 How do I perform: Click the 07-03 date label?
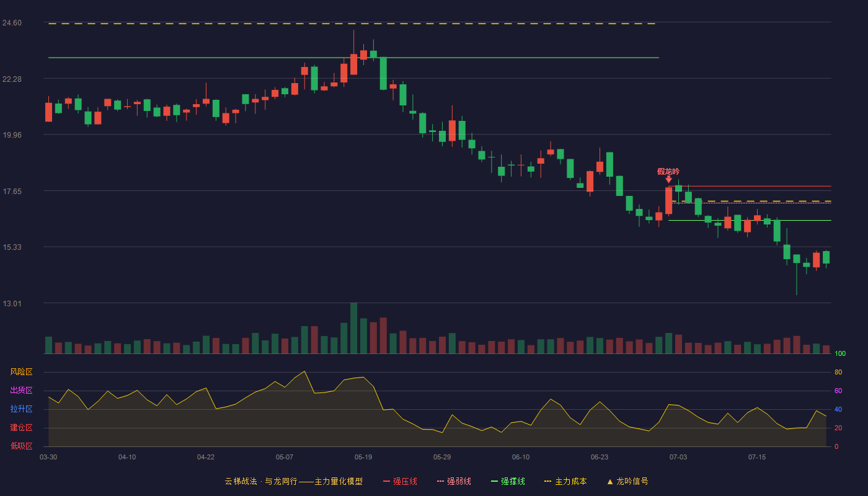678,457
